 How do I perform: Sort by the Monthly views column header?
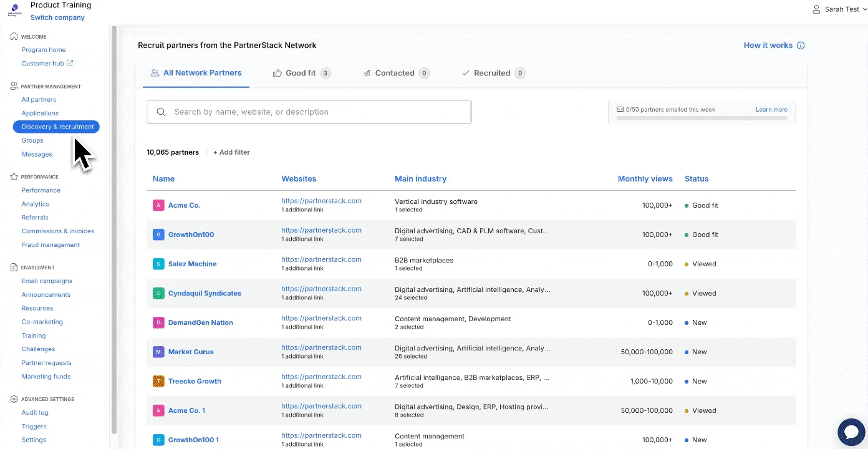click(645, 178)
